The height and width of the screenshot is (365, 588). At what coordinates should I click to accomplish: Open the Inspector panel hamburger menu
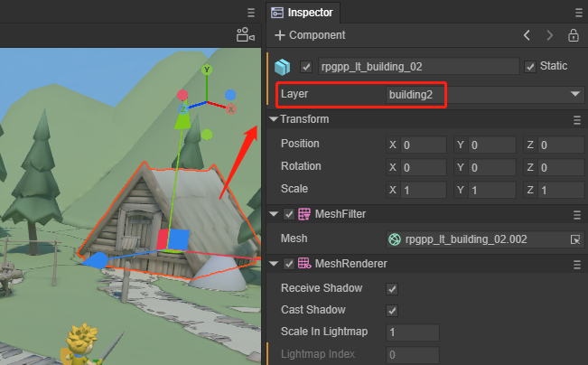pos(577,13)
